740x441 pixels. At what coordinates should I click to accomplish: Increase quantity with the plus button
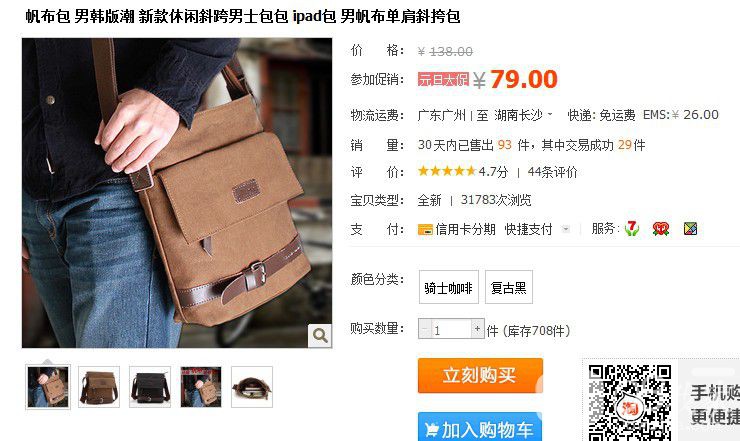click(x=478, y=329)
